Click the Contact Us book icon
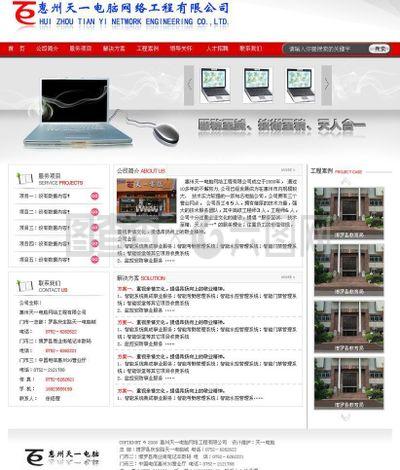Viewport: 400px width, 470px height. pyautogui.click(x=25, y=286)
